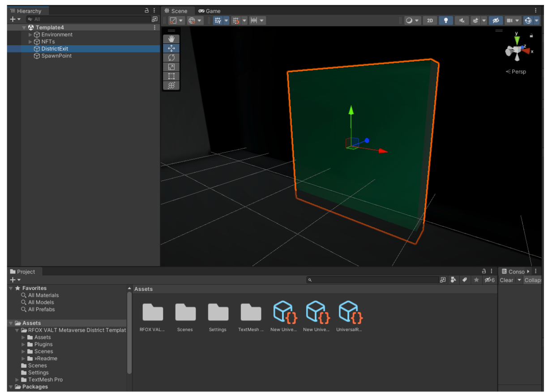Collapse the Template4 scene in Hierarchy
This screenshot has width=548, height=392.
pos(24,27)
